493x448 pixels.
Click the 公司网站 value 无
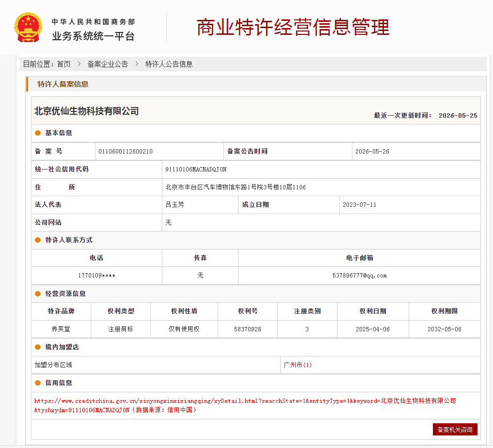[169, 222]
